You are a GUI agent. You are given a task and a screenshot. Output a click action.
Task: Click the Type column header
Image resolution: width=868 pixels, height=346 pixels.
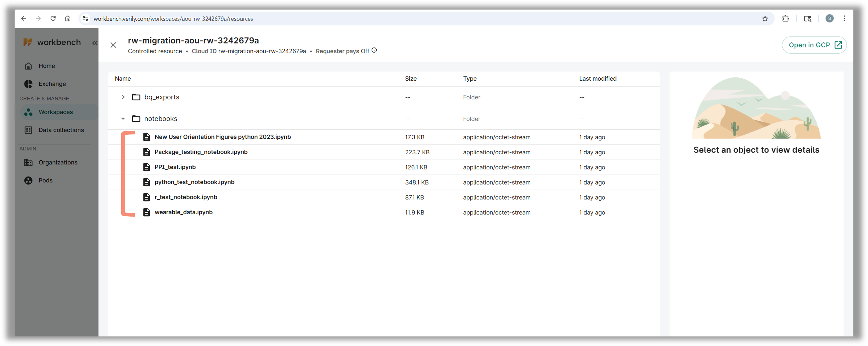(x=470, y=79)
